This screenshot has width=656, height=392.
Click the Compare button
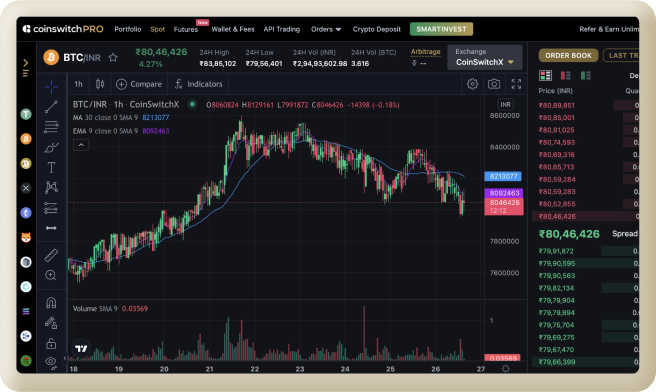139,84
